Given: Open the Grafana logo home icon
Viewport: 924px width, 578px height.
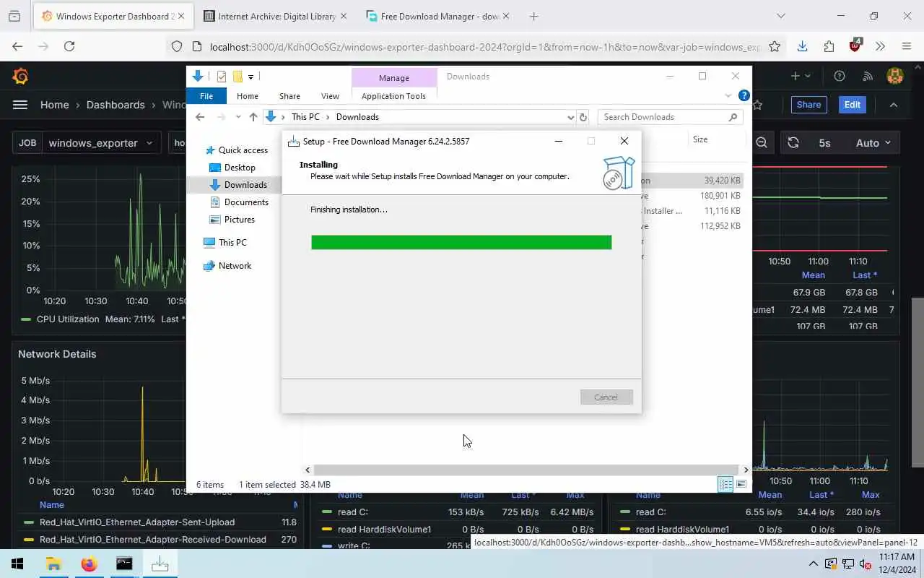Looking at the screenshot, I should coord(20,76).
